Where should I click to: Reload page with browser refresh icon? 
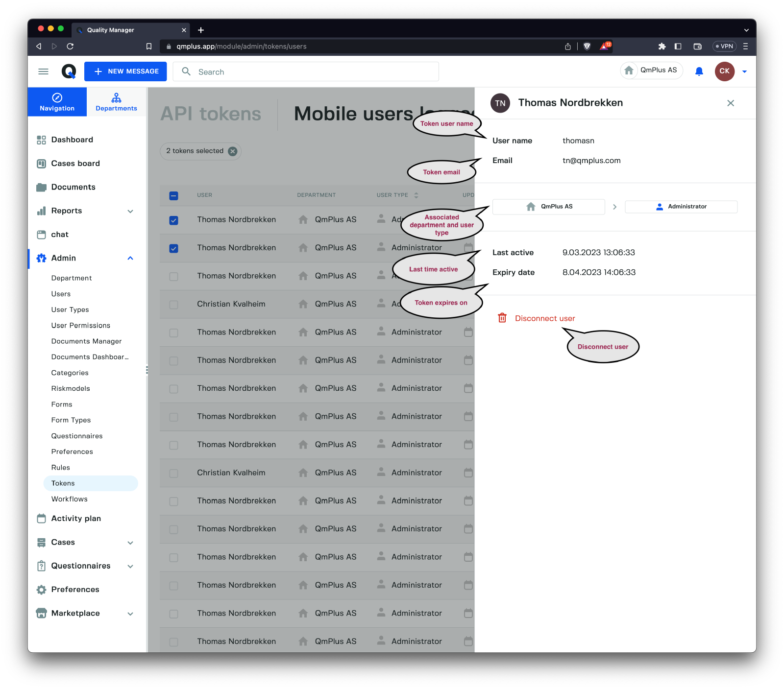tap(70, 47)
